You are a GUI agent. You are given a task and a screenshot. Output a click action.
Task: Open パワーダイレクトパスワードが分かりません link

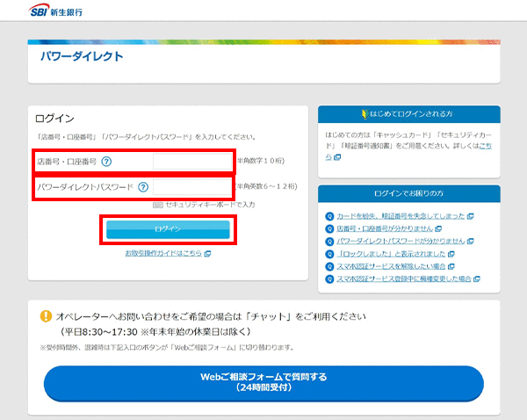click(x=401, y=241)
